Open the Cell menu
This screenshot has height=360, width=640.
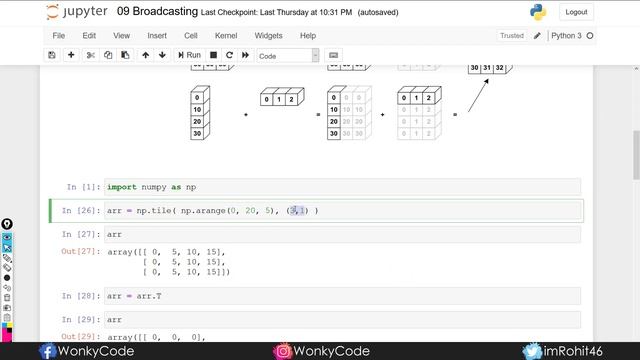191,36
